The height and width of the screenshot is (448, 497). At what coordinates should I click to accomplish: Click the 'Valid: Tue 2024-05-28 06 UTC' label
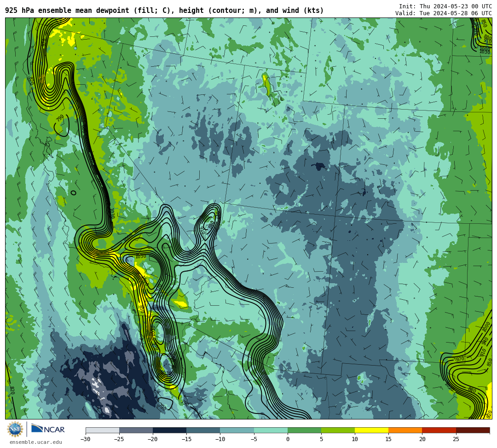[x=444, y=13]
